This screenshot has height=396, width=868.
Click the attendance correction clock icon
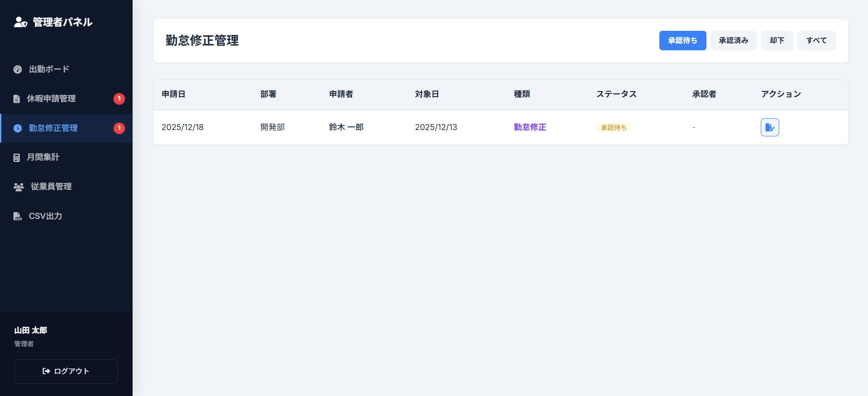coord(18,128)
